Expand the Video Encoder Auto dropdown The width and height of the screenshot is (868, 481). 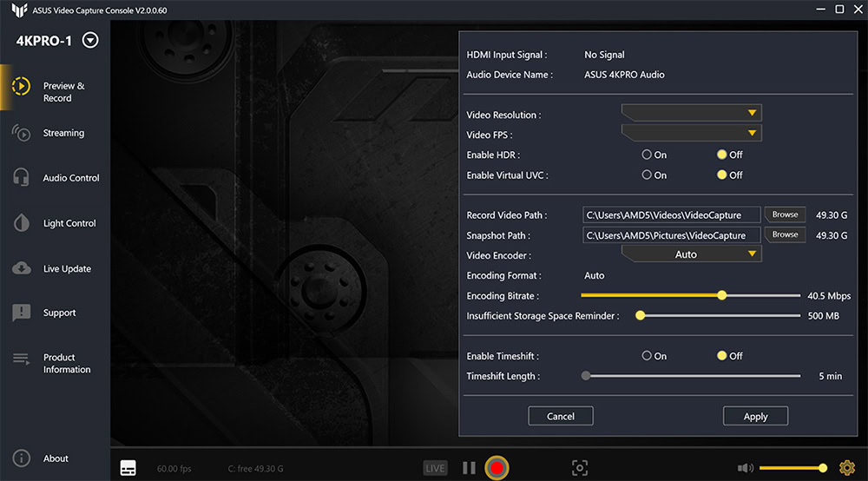(691, 254)
